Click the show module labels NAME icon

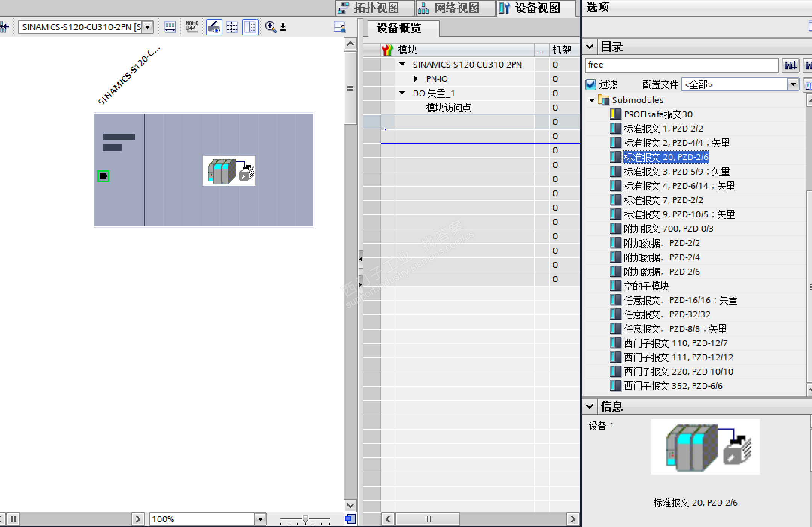click(192, 27)
